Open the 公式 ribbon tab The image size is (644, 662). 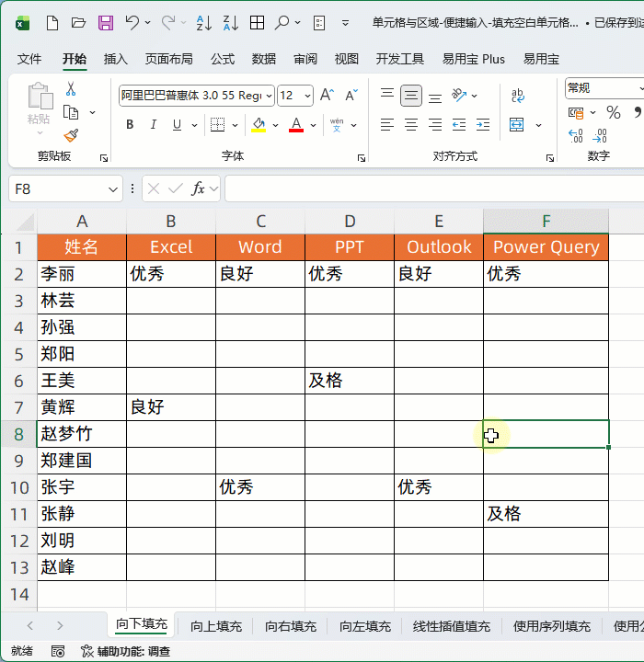(x=223, y=59)
